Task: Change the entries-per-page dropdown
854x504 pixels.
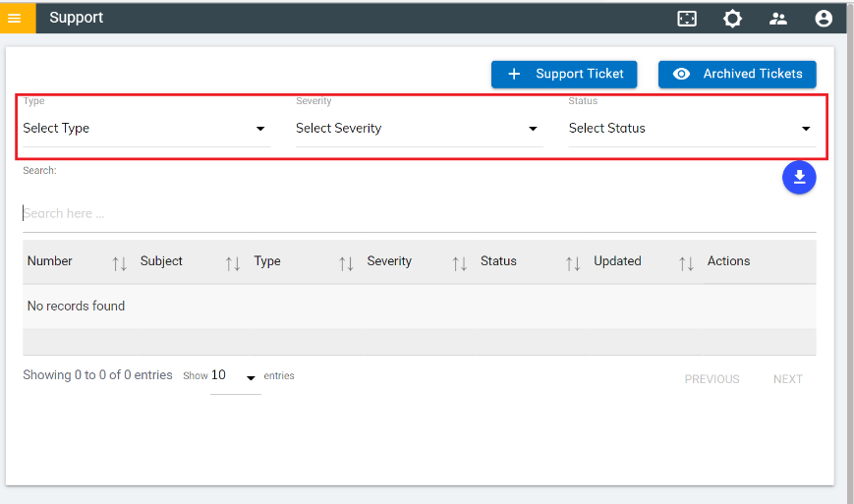Action: coord(235,376)
